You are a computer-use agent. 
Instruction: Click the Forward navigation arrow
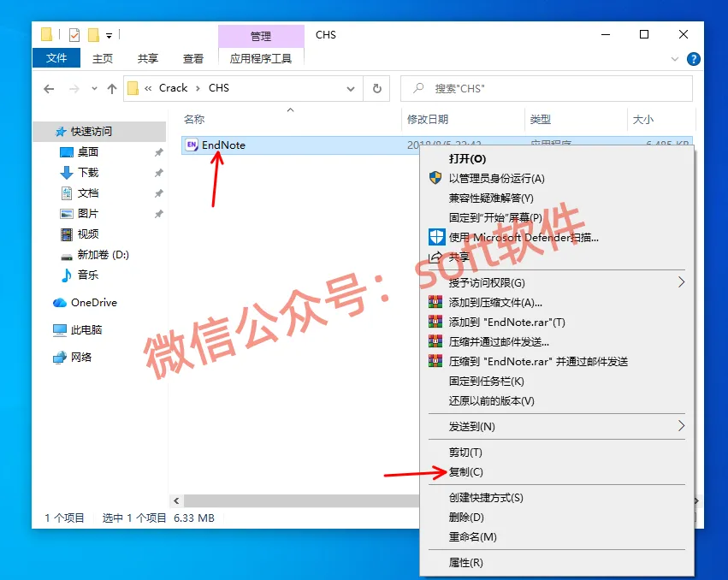[74, 89]
